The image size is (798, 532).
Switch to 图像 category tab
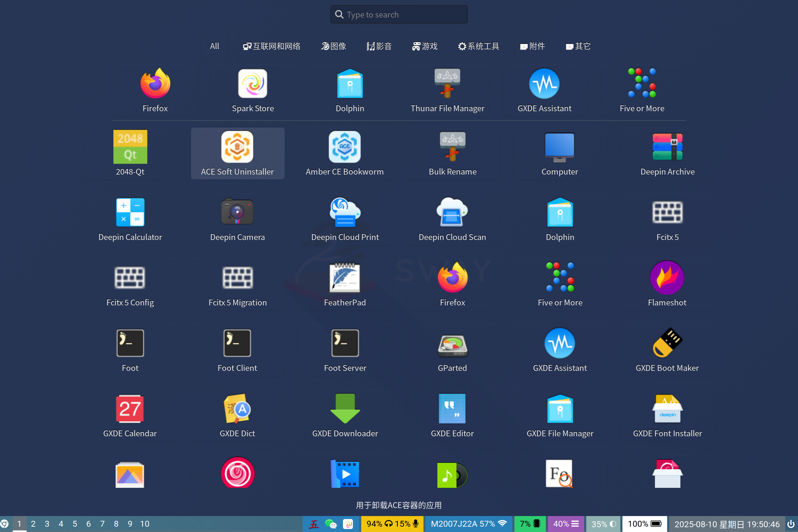tap(334, 46)
